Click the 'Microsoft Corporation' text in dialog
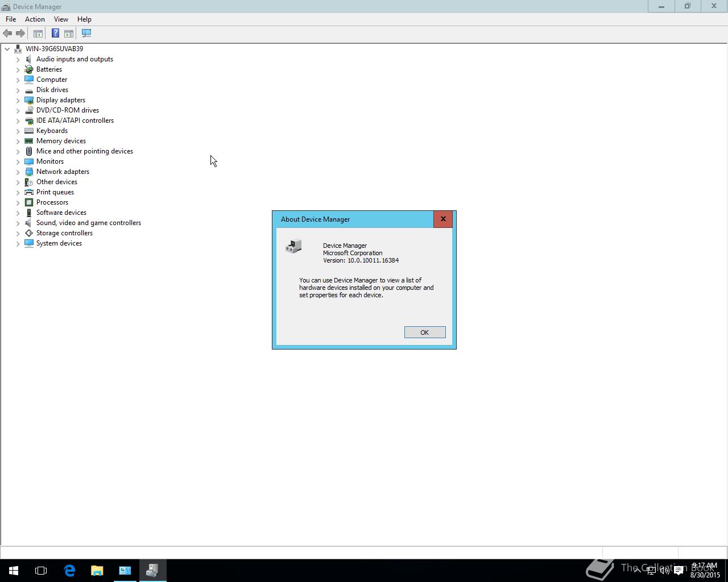Screen dimensions: 728x582 pyautogui.click(x=353, y=253)
